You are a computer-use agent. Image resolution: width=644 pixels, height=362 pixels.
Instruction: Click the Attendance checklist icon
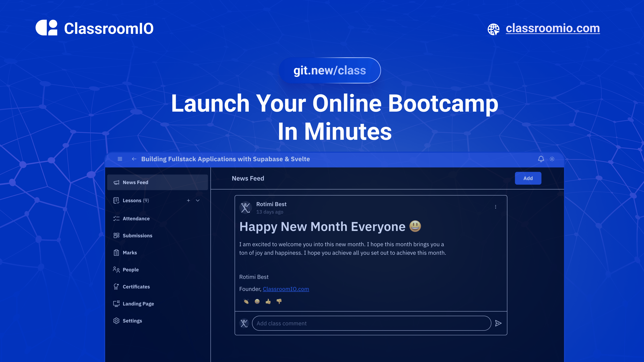116,219
